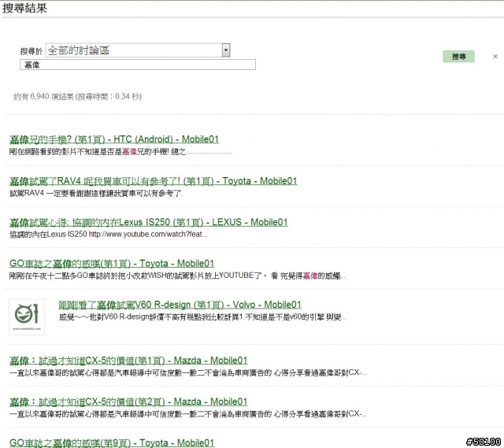Open result 嘉偉兄的手機? HTC (Android)
This screenshot has width=504, height=448.
coord(114,139)
